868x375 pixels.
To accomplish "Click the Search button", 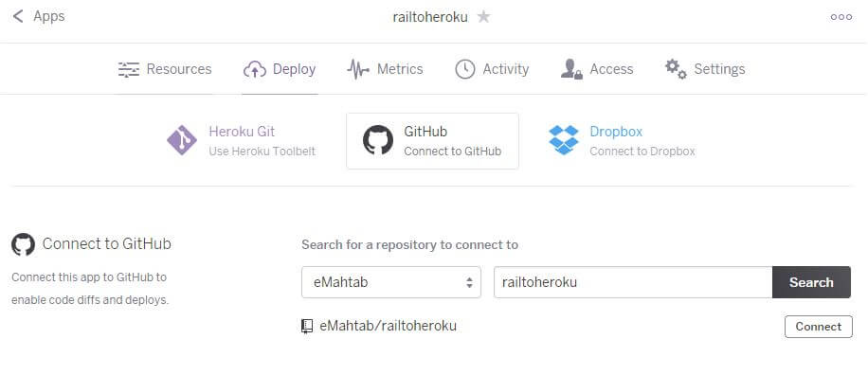I will pyautogui.click(x=811, y=282).
